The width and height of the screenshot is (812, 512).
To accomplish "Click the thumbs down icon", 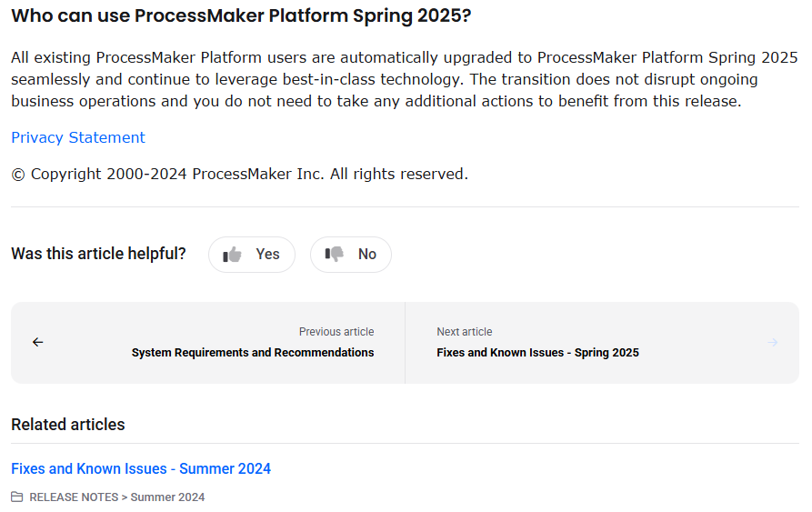I will tap(335, 254).
